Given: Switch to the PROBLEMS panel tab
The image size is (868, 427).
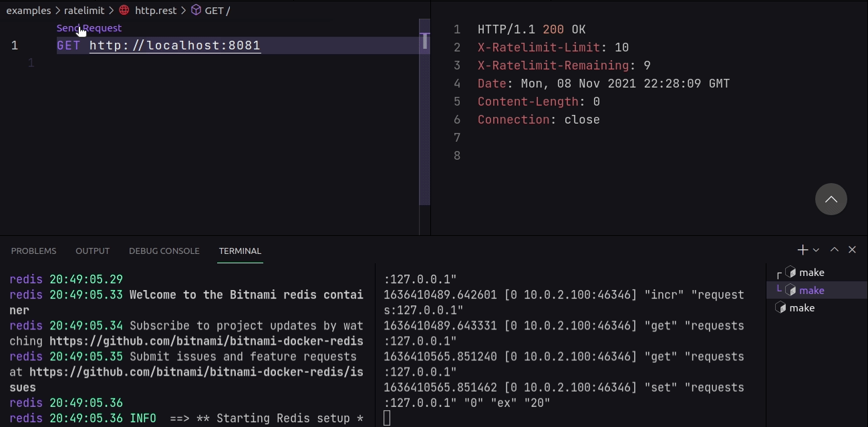Looking at the screenshot, I should [x=34, y=251].
